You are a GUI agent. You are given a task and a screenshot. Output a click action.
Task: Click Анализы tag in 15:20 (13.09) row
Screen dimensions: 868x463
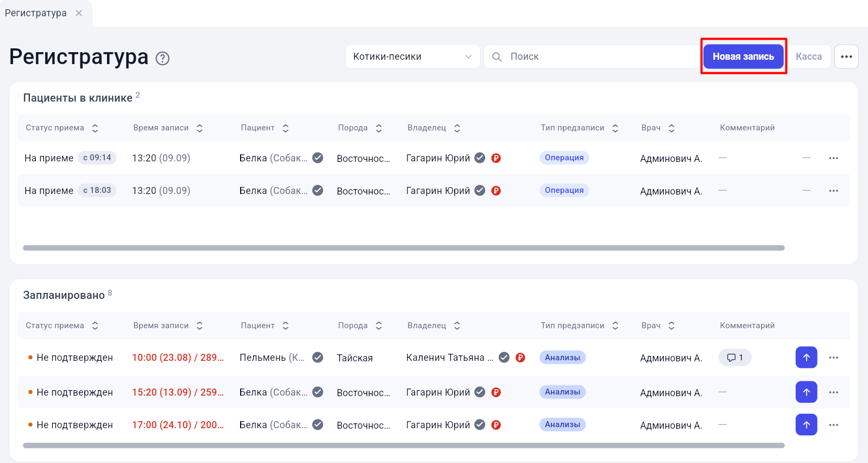click(563, 392)
